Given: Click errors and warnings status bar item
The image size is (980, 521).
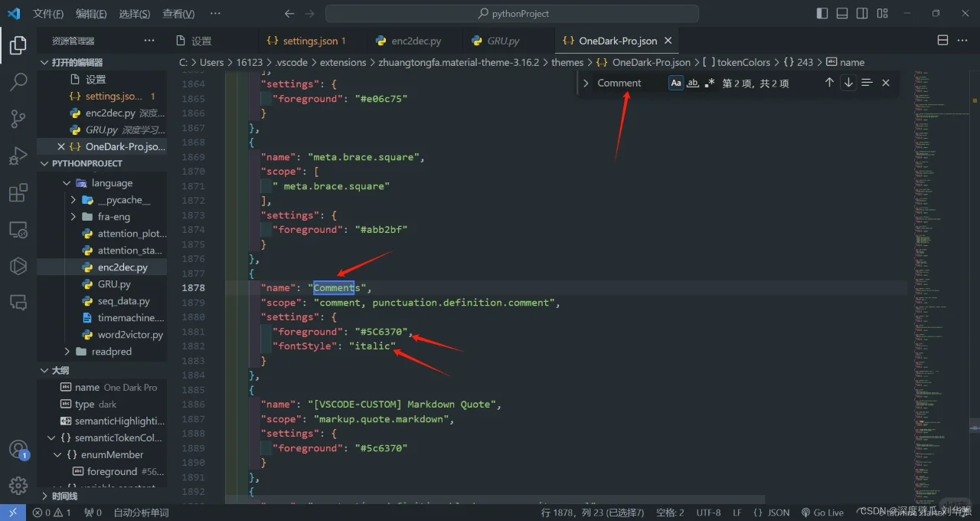Looking at the screenshot, I should [52, 513].
